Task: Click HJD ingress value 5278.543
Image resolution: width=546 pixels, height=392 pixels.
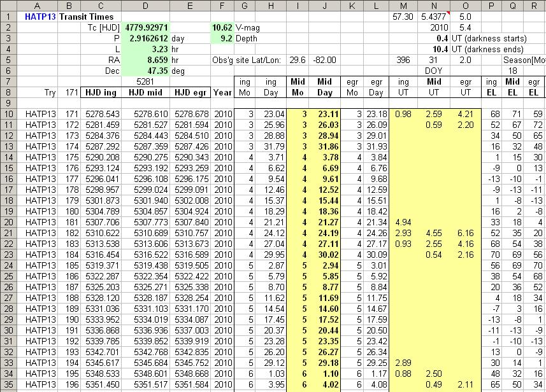Action: (101, 114)
